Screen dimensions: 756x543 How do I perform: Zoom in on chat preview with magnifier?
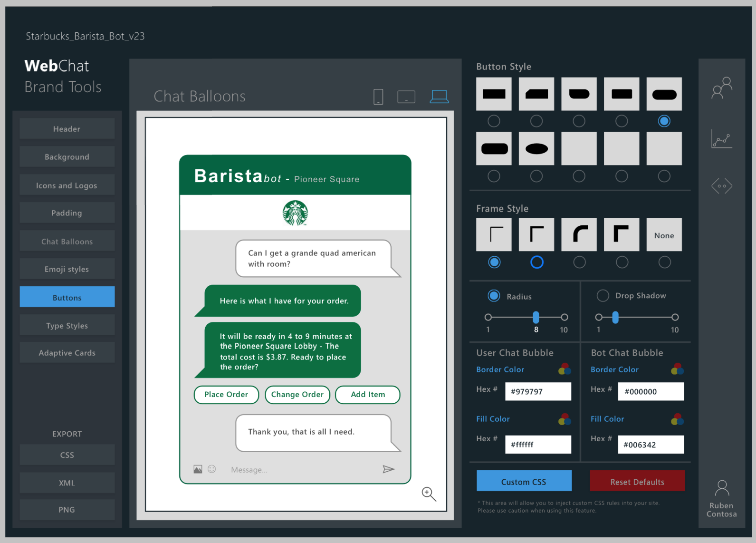click(x=429, y=494)
